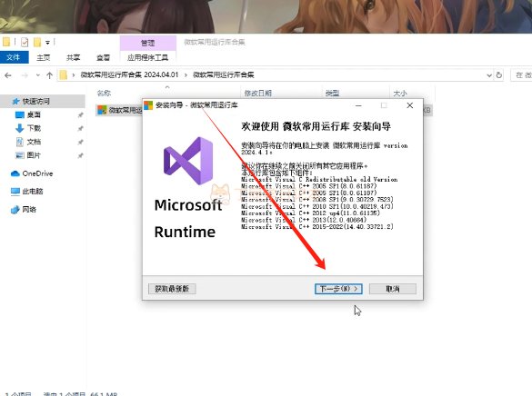Sort by Type (类型) column header
The height and width of the screenshot is (396, 532).
[x=332, y=94]
